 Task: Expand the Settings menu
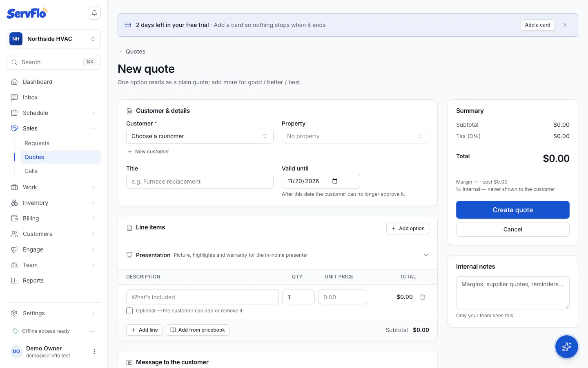(53, 313)
